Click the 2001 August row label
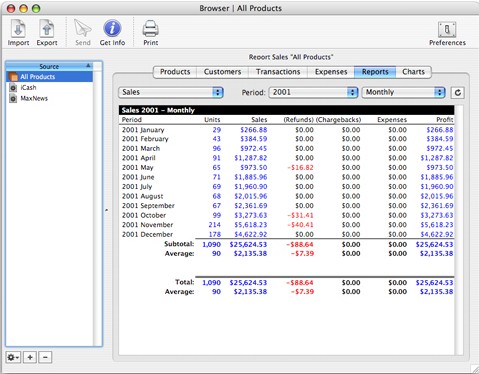Image resolution: width=479 pixels, height=374 pixels. (x=142, y=196)
